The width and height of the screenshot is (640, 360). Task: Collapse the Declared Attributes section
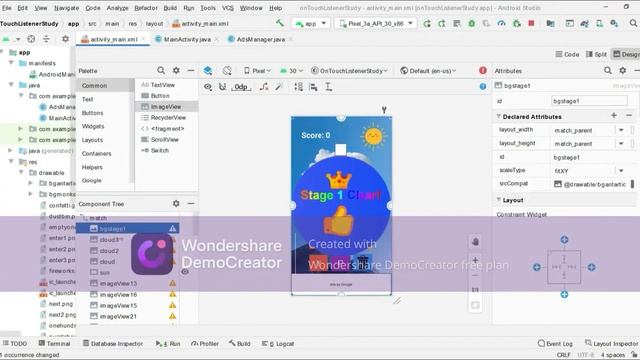[x=498, y=116]
